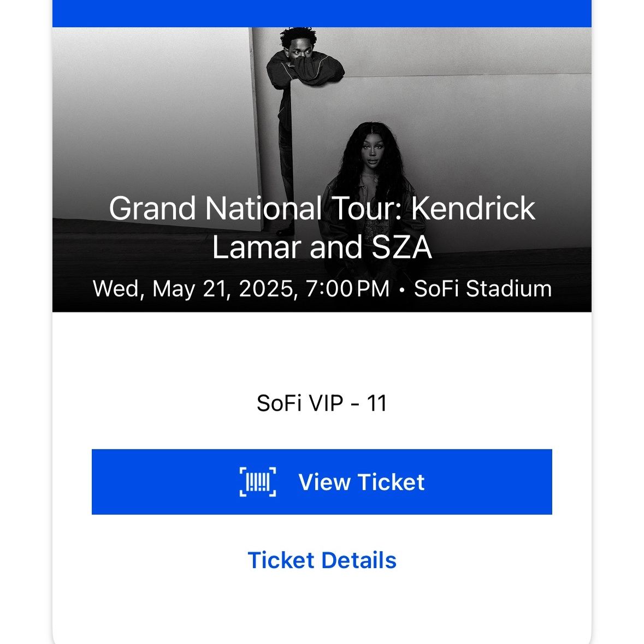Click the word "Kendrick" in the title
The height and width of the screenshot is (644, 644).
click(473, 208)
